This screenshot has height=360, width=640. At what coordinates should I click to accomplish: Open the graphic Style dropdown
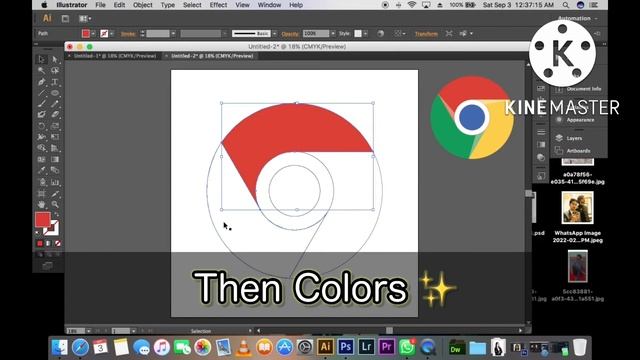pyautogui.click(x=365, y=33)
